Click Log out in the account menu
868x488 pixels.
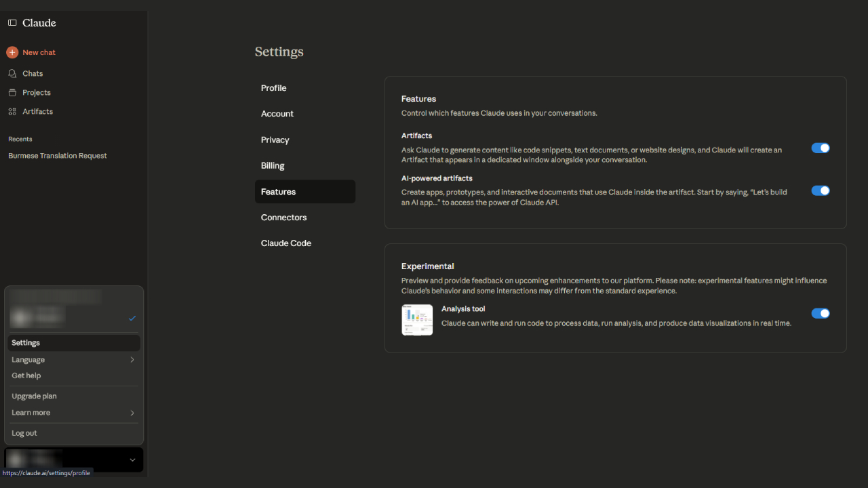tap(24, 433)
